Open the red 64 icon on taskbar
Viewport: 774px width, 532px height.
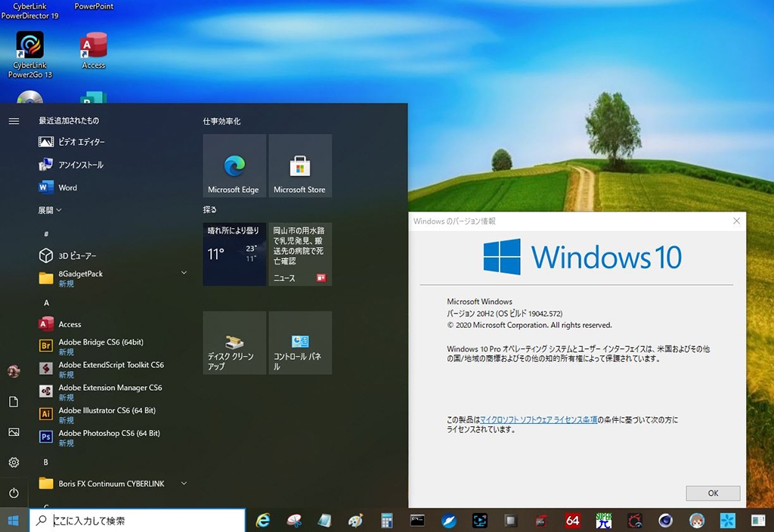click(573, 521)
